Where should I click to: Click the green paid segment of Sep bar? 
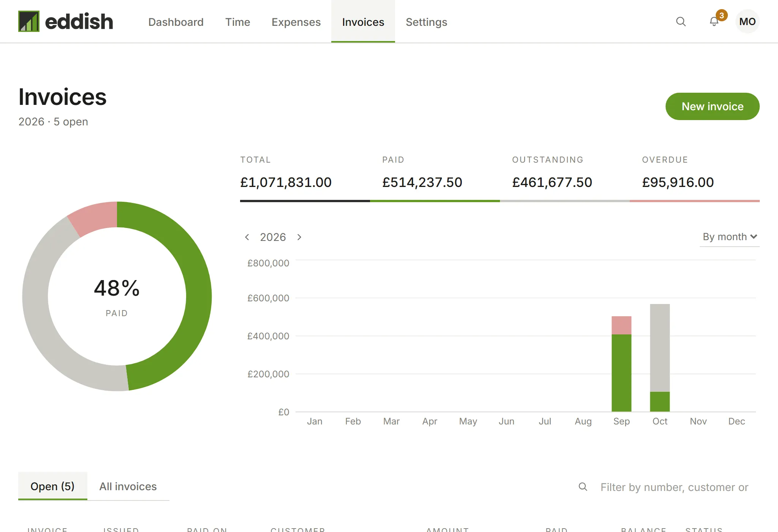coord(621,373)
